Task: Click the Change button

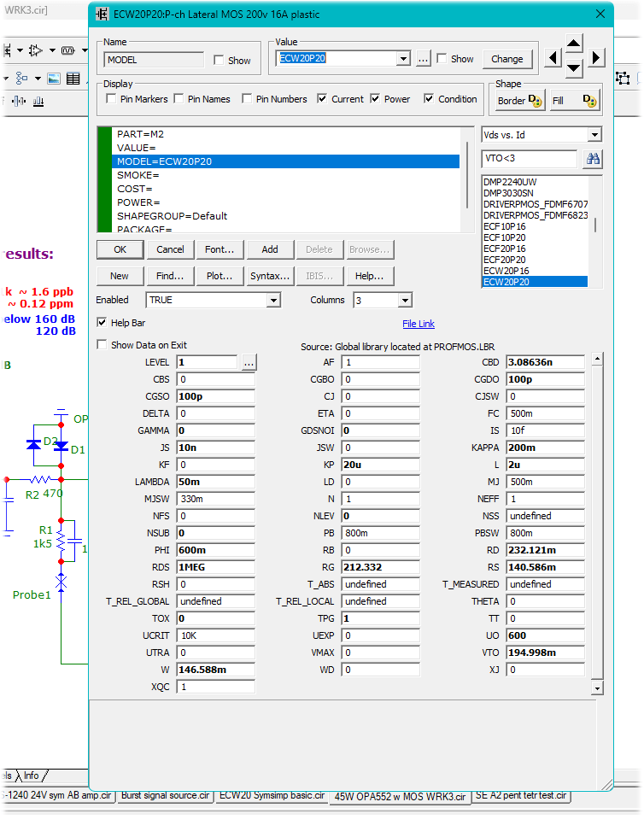Action: 507,59
